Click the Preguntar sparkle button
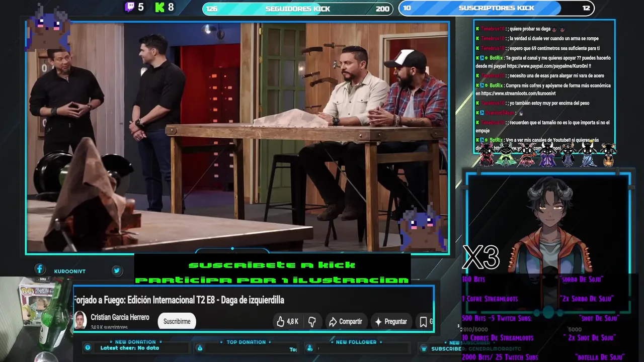 coord(391,321)
